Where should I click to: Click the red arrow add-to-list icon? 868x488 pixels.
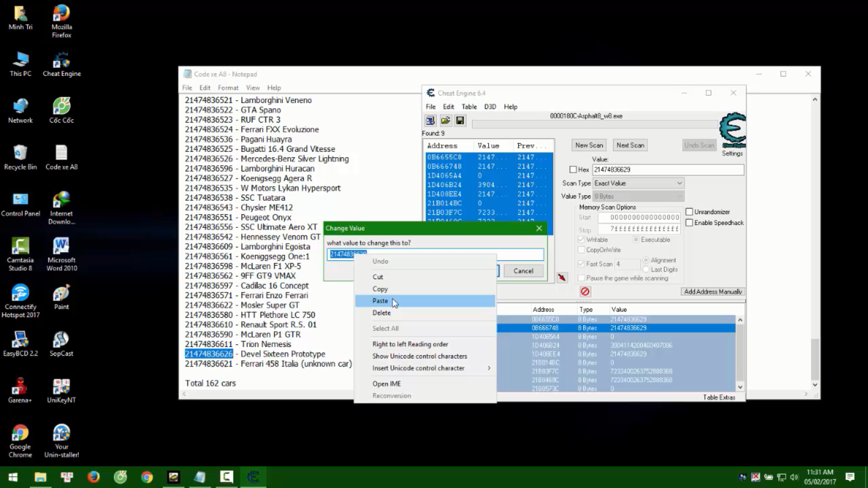pyautogui.click(x=562, y=278)
